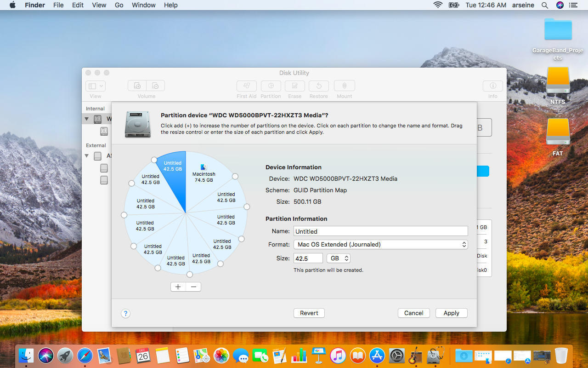Open the Window menu
The height and width of the screenshot is (368, 588).
pyautogui.click(x=143, y=5)
